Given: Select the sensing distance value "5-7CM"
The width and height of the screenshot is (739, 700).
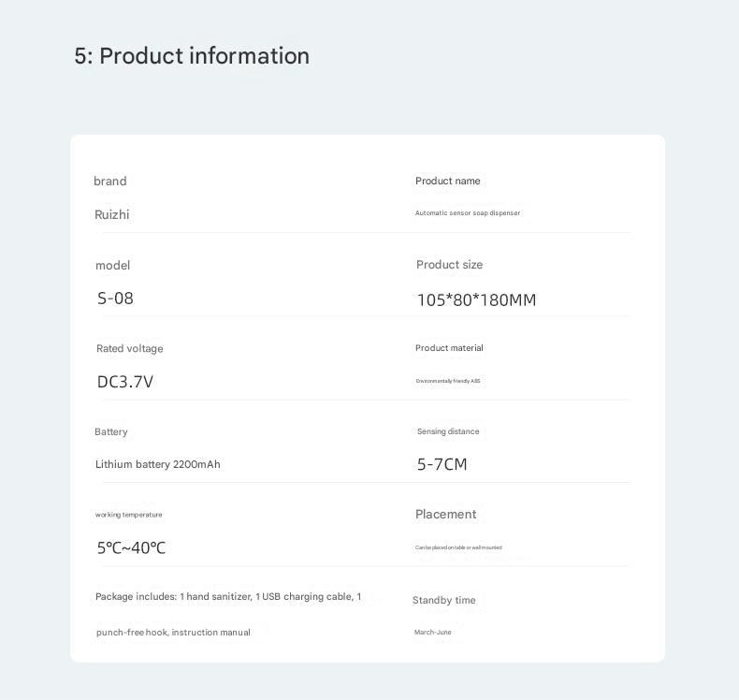Looking at the screenshot, I should pos(442,464).
